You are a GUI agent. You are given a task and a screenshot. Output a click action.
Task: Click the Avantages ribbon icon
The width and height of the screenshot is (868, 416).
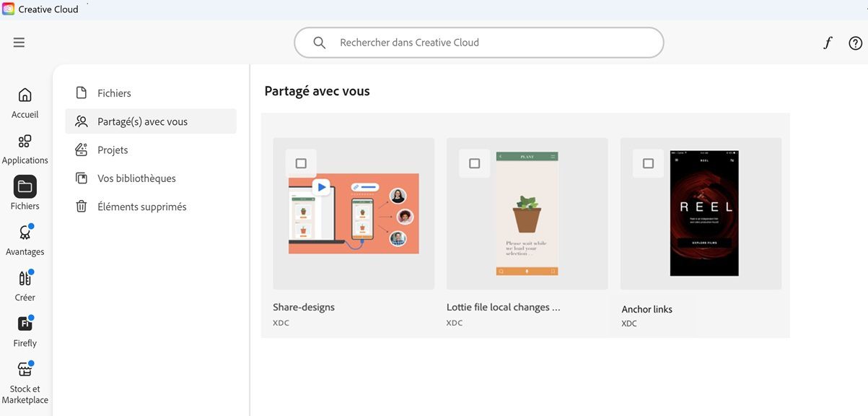25,232
